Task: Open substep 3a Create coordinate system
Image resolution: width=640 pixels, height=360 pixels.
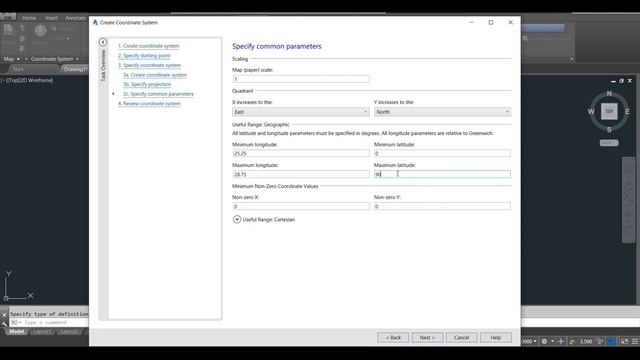Action: click(x=155, y=75)
